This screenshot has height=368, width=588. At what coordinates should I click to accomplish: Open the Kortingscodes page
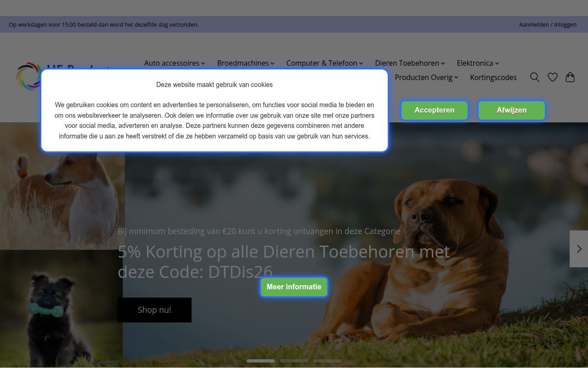pos(493,77)
